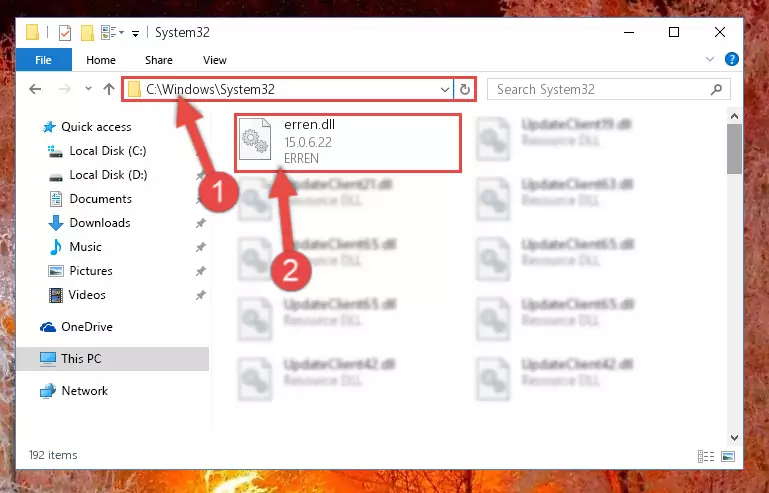Click the 192 items status text
This screenshot has width=769, height=493.
point(53,455)
